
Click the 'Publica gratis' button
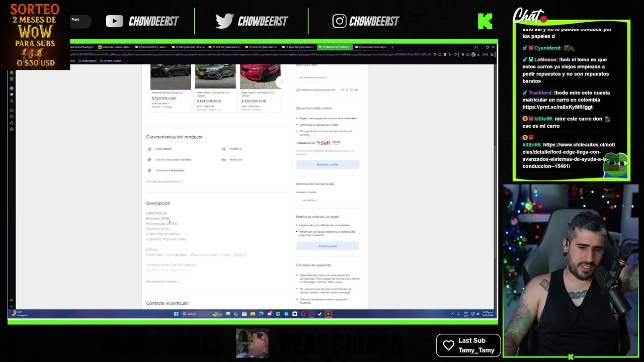[328, 246]
